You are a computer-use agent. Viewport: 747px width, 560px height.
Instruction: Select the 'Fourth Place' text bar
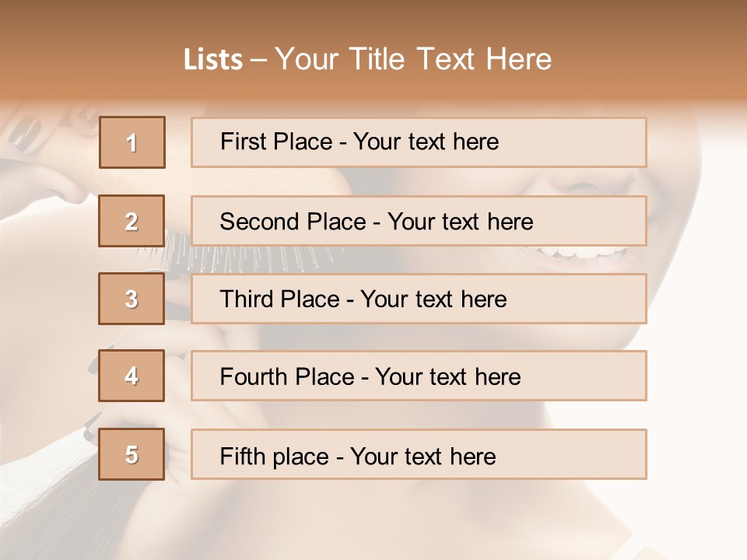419,376
